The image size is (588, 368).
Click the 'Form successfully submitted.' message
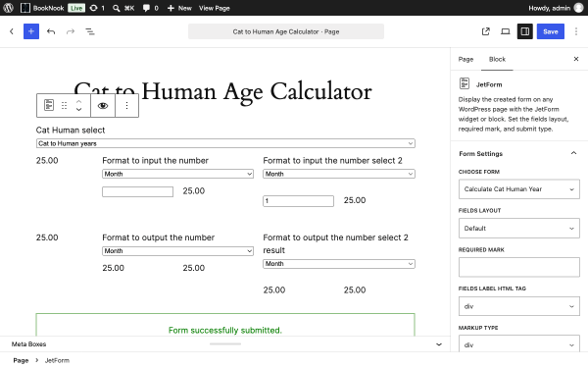[x=225, y=330]
